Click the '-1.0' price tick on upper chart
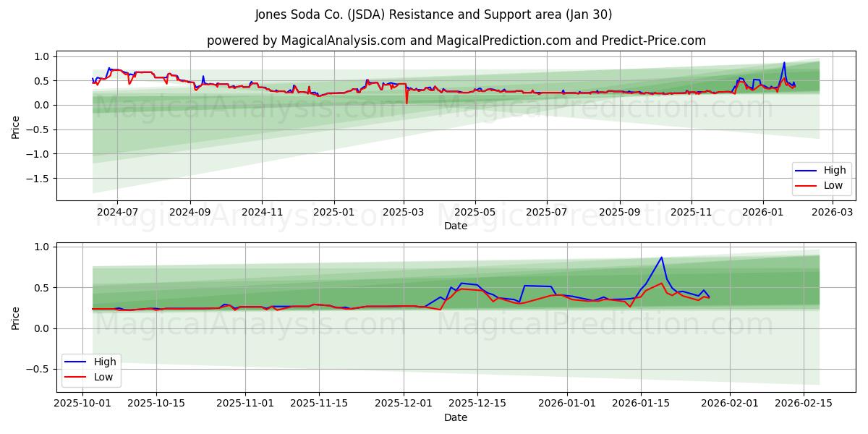 click(37, 154)
